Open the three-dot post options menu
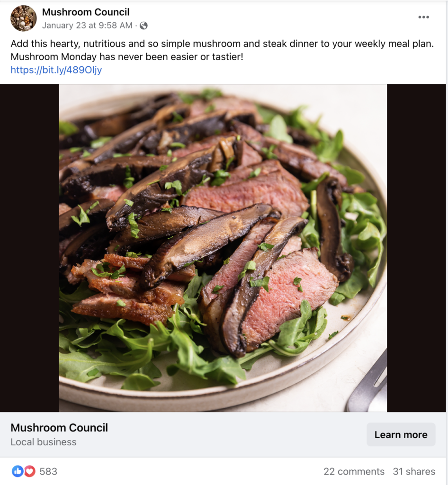448x485 pixels. click(423, 18)
